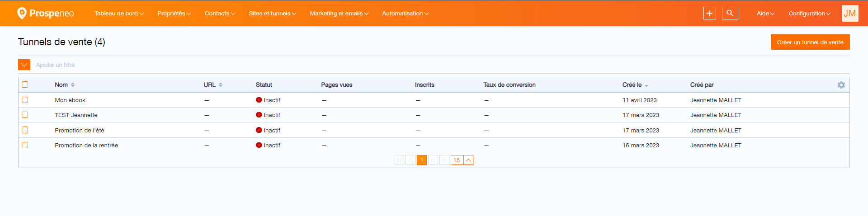Click red status icon for Promotion de la rentrée

click(x=259, y=145)
